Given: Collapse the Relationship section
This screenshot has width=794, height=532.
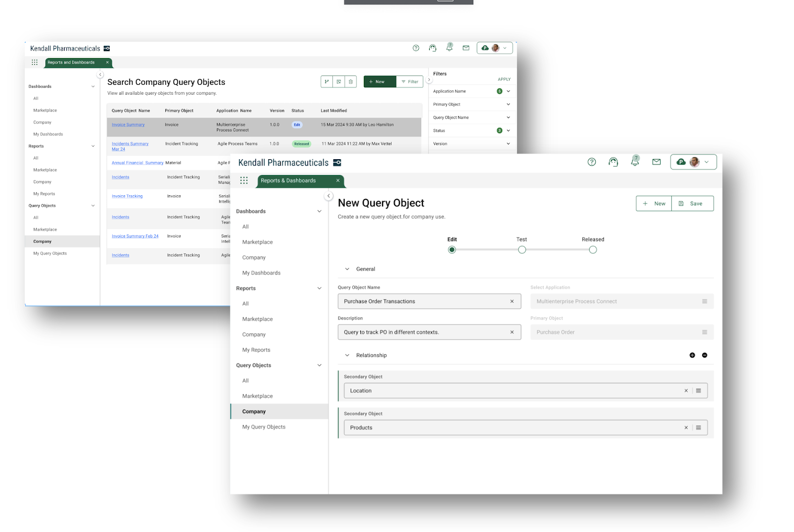Looking at the screenshot, I should pyautogui.click(x=347, y=355).
